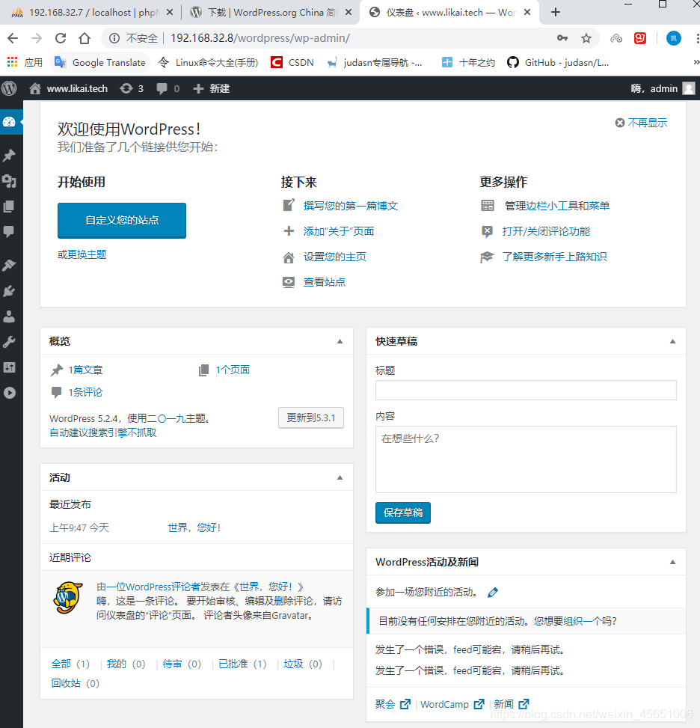Open updates icon showing 3
This screenshot has height=728, width=700.
132,88
